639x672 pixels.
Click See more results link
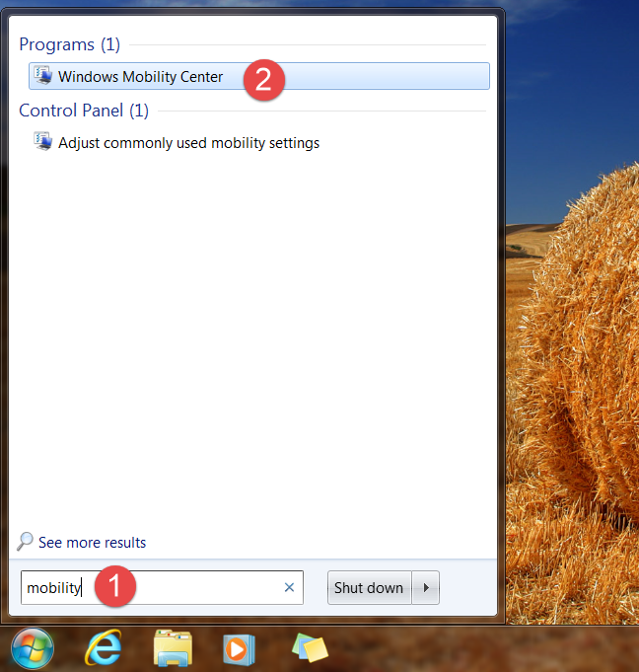(x=92, y=542)
